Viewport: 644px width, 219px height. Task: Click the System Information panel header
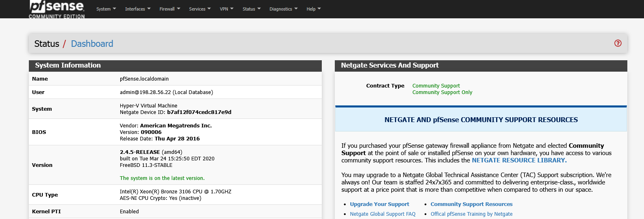175,66
